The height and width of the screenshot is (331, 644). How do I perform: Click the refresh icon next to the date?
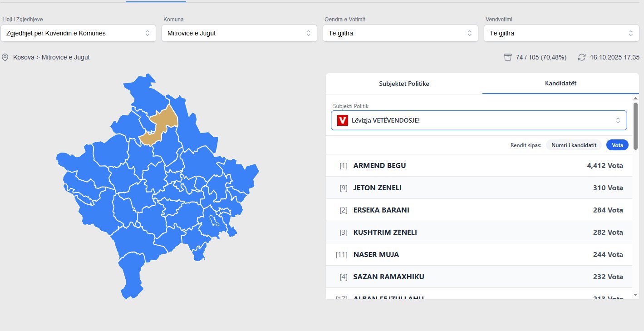pyautogui.click(x=582, y=58)
